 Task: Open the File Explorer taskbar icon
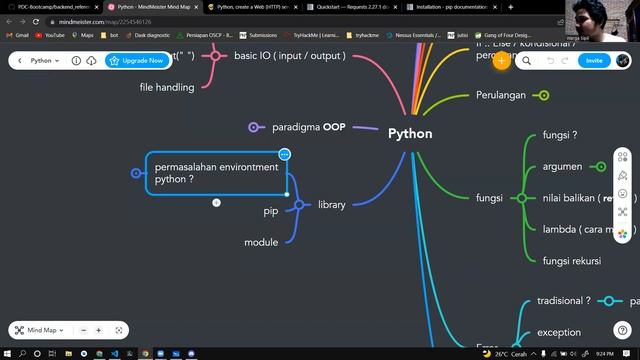(68, 353)
